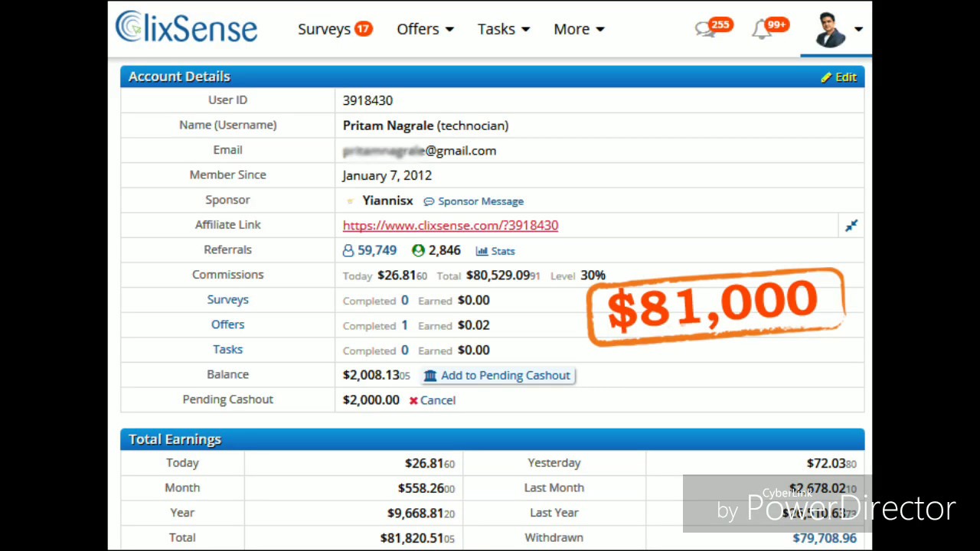
Task: Click the Total earnings value $81,820.51
Action: (417, 538)
